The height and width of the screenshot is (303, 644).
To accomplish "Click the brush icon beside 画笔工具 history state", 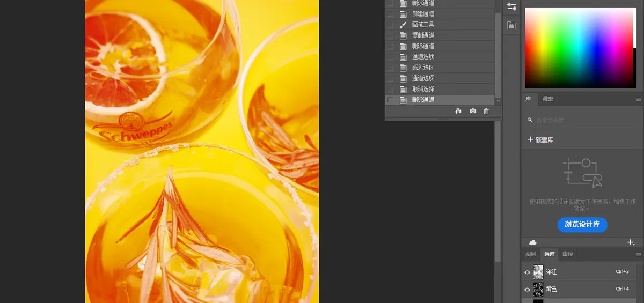I will [x=403, y=25].
